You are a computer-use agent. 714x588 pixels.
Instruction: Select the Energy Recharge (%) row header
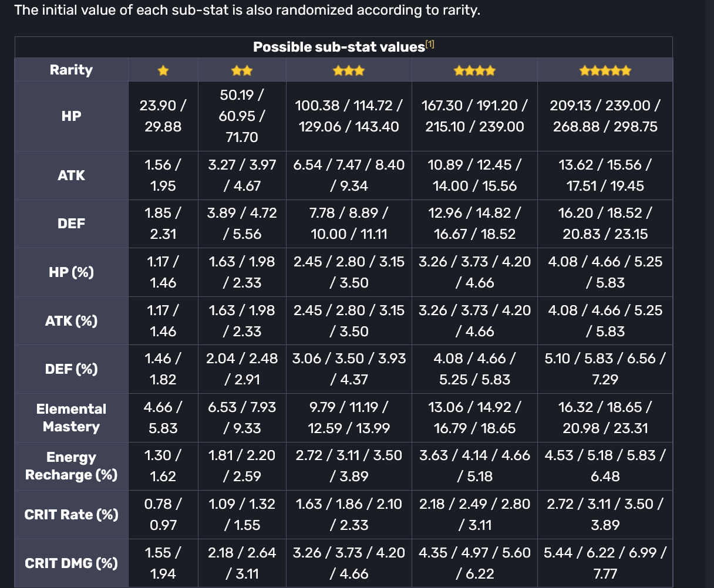(x=71, y=466)
